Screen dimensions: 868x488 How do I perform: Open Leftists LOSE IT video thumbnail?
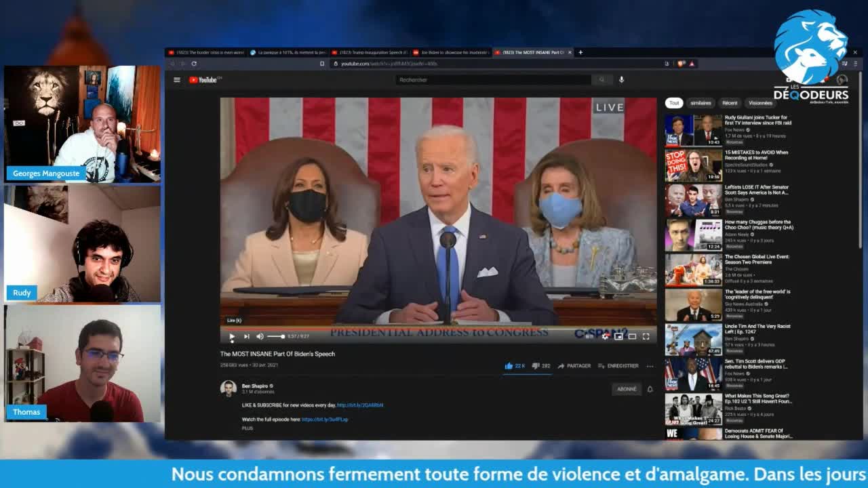(693, 200)
